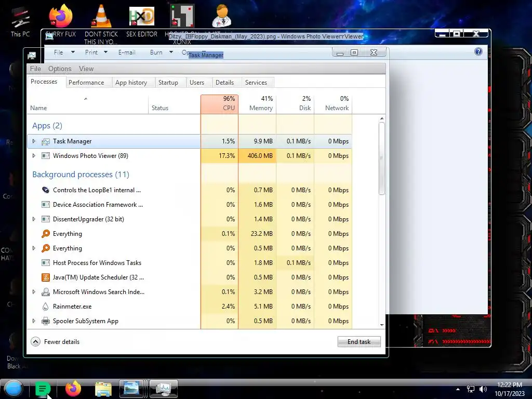Open the This PC desktop icon
532x399 pixels.
tap(20, 18)
